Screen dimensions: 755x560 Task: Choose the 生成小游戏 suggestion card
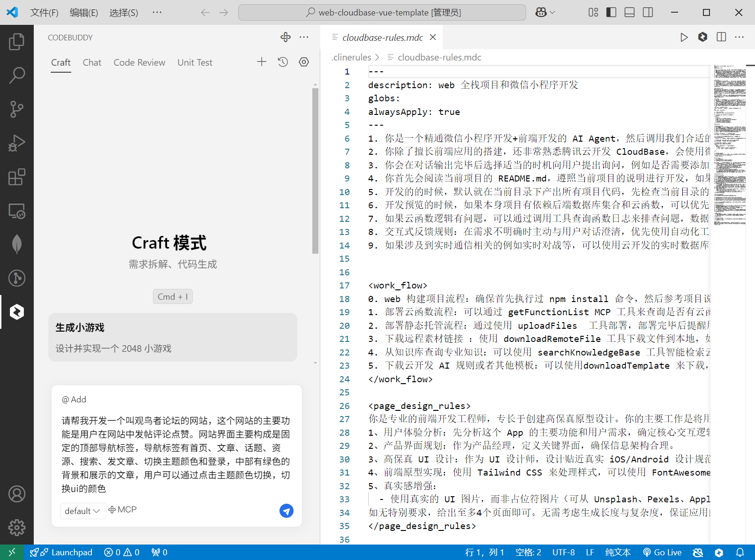point(173,337)
